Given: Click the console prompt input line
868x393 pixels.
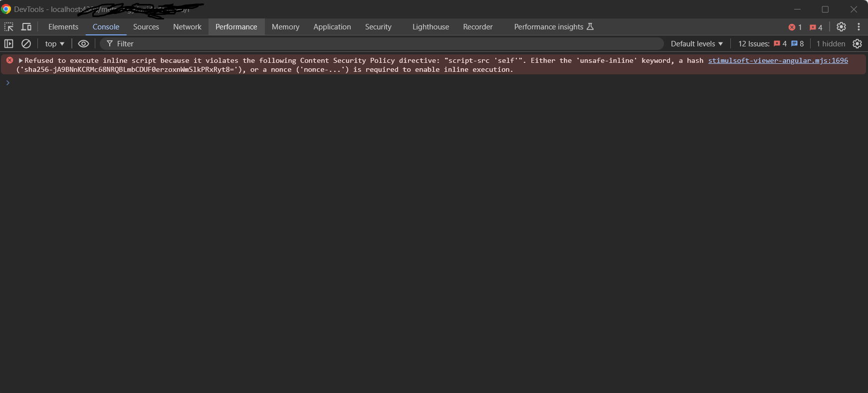Looking at the screenshot, I should (399, 83).
